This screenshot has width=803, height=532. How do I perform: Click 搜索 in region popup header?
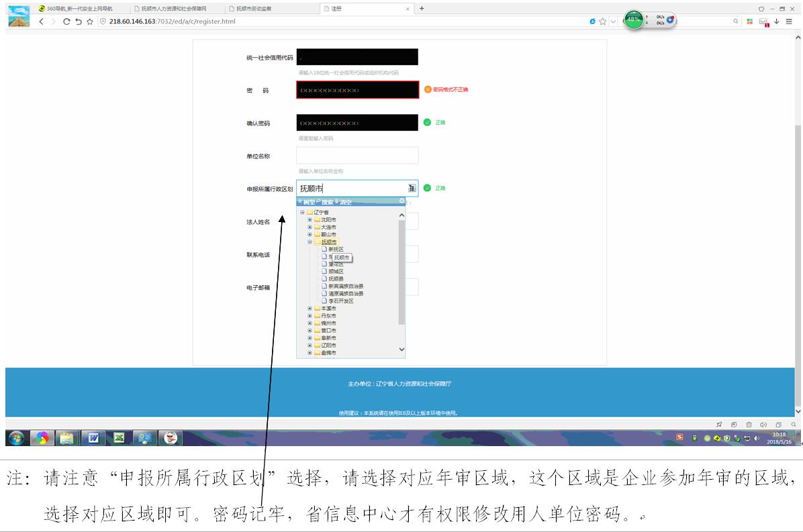click(326, 202)
